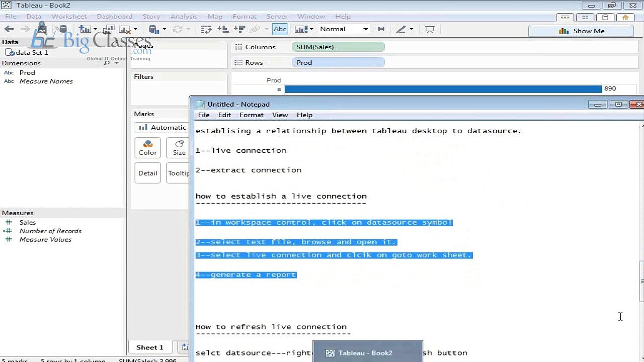Viewport: 644px width, 362px height.
Task: Switch to sheet sorter grid view tab
Action: pos(585,17)
